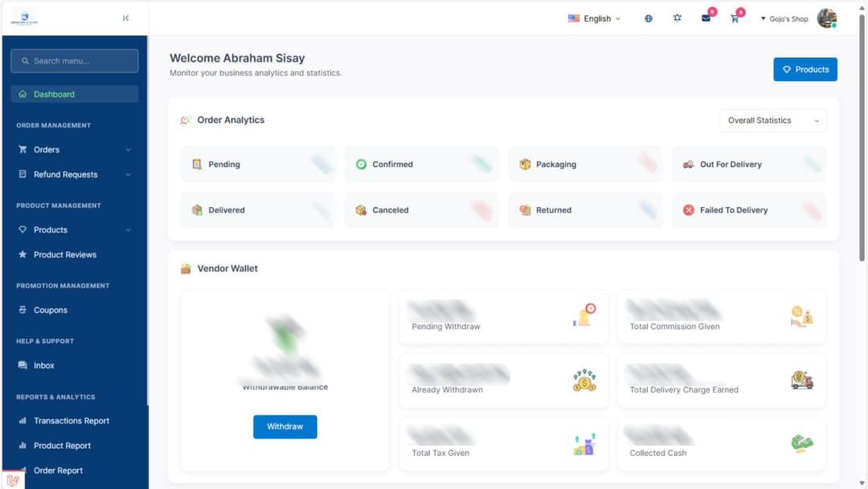Click the Out For Delivery truck icon

[688, 164]
